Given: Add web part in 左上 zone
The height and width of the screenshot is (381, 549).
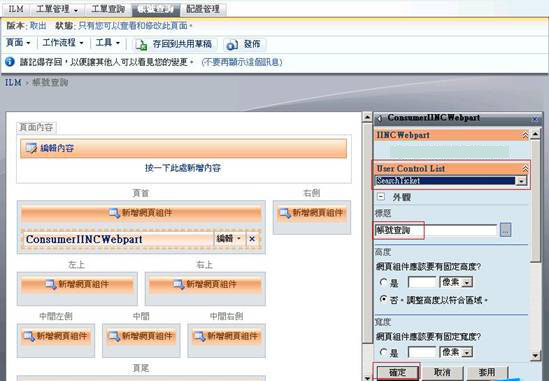Looking at the screenshot, I should [x=77, y=284].
